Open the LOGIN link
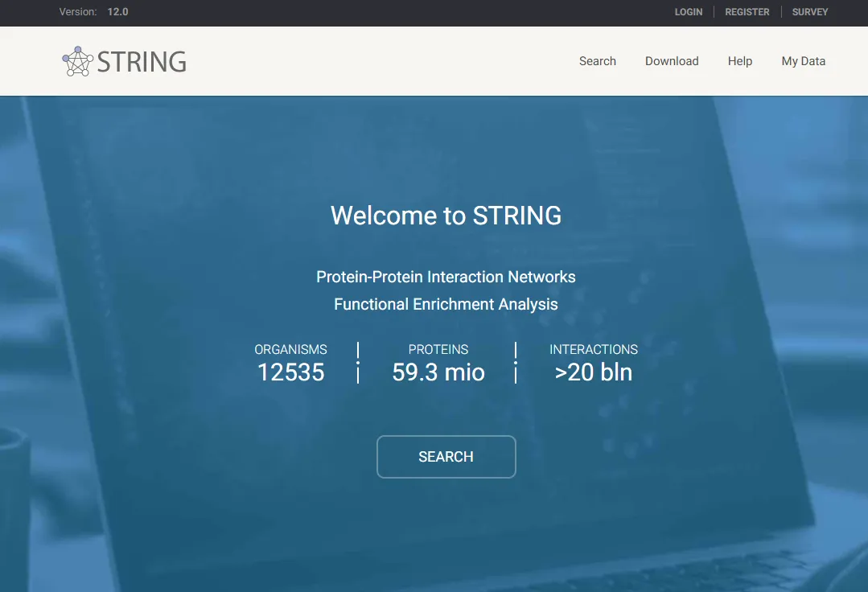 click(x=688, y=12)
